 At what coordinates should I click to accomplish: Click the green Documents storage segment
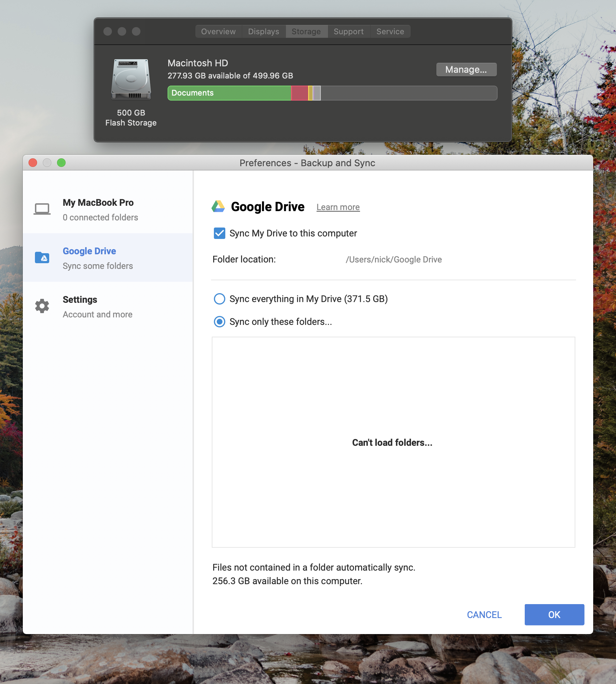tap(230, 93)
